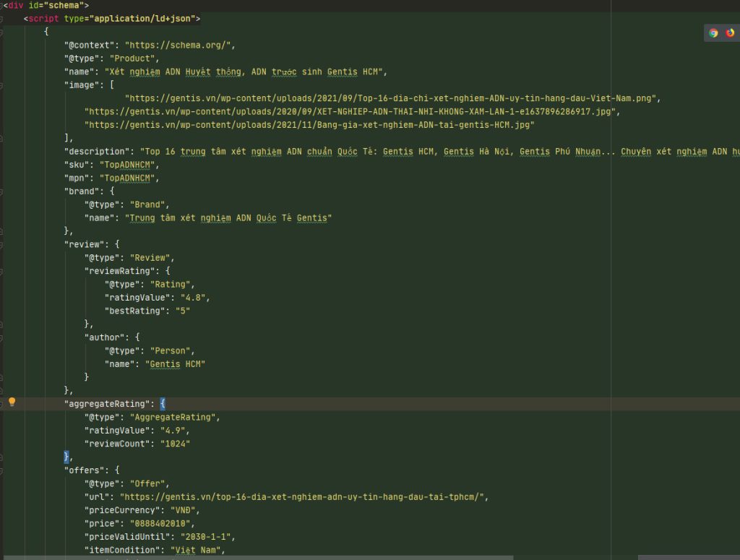Collapse the "reviewRating" block in gutter
740x560 pixels.
[x=2, y=271]
